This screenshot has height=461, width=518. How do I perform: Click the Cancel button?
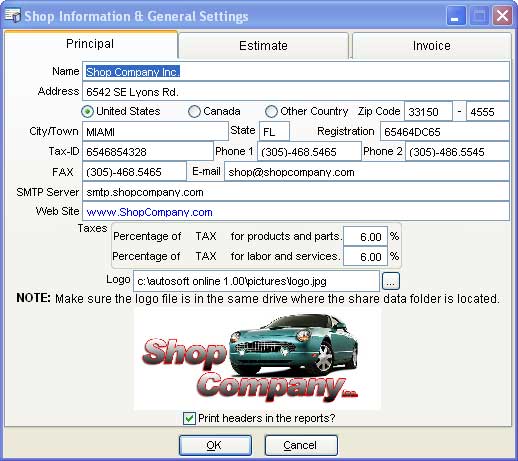point(301,445)
